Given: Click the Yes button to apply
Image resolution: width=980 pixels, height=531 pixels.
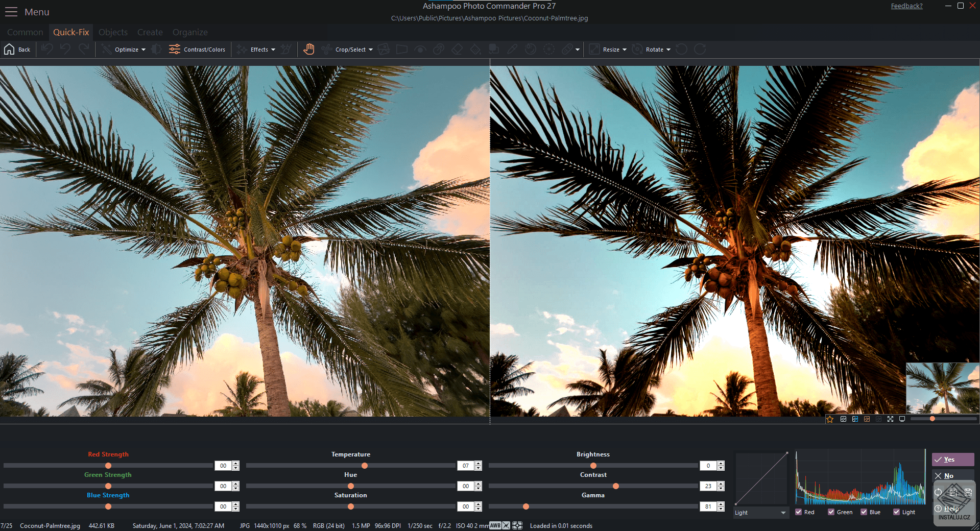Looking at the screenshot, I should click(953, 460).
